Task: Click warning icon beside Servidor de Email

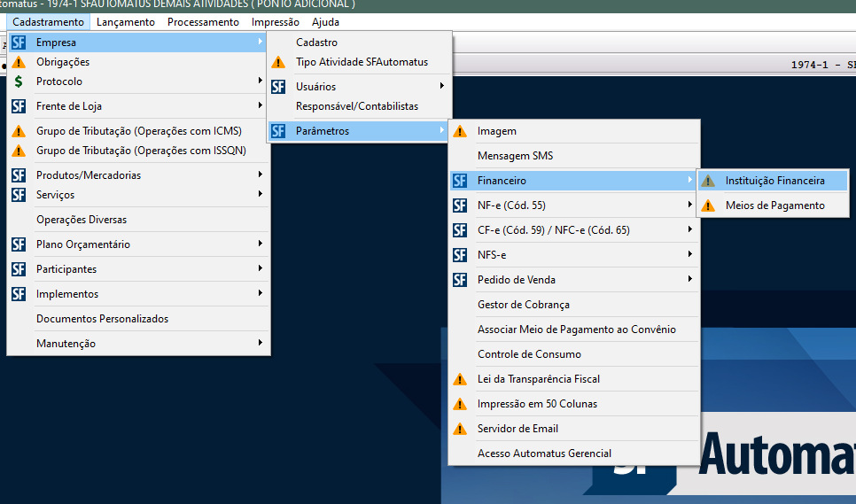Action: (x=460, y=429)
